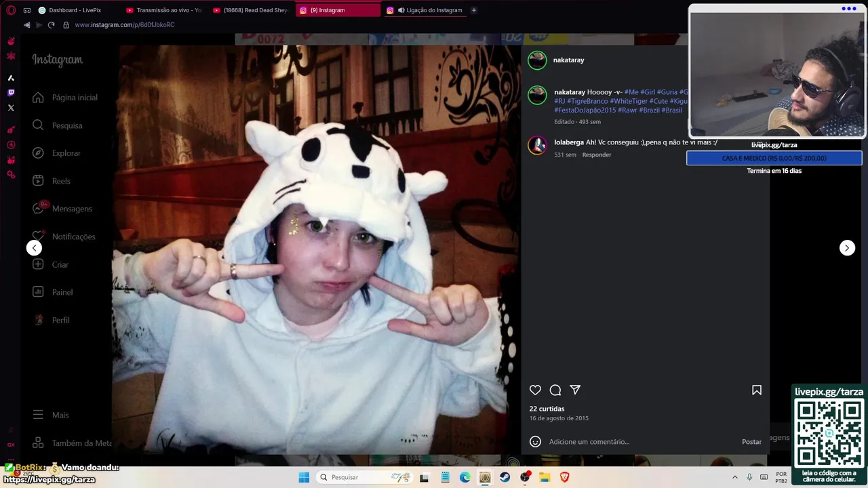Reload the Instagram page
Image resolution: width=868 pixels, height=488 pixels.
click(51, 25)
